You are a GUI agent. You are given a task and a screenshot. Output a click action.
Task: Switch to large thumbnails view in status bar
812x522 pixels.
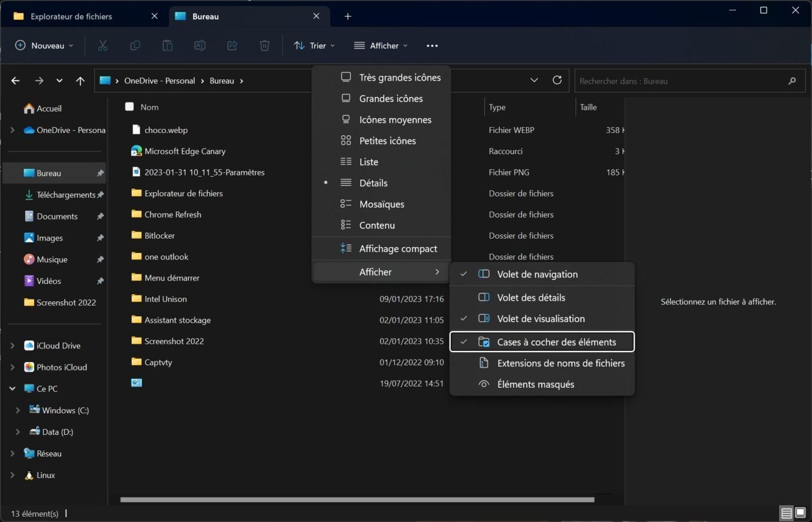[800, 513]
